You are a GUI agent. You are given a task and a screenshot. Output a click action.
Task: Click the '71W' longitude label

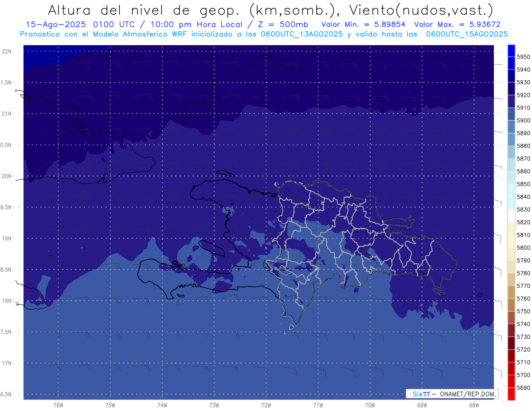point(318,405)
